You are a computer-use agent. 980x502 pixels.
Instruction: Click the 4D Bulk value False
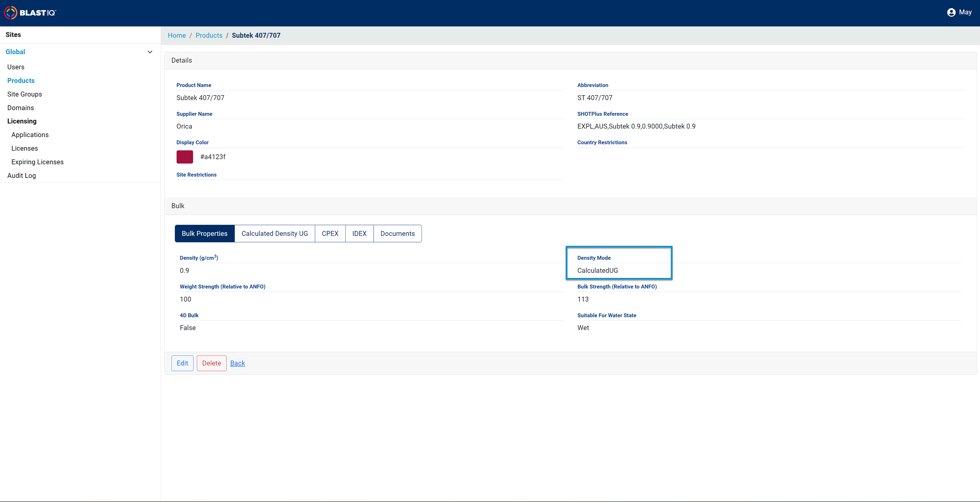click(x=188, y=328)
